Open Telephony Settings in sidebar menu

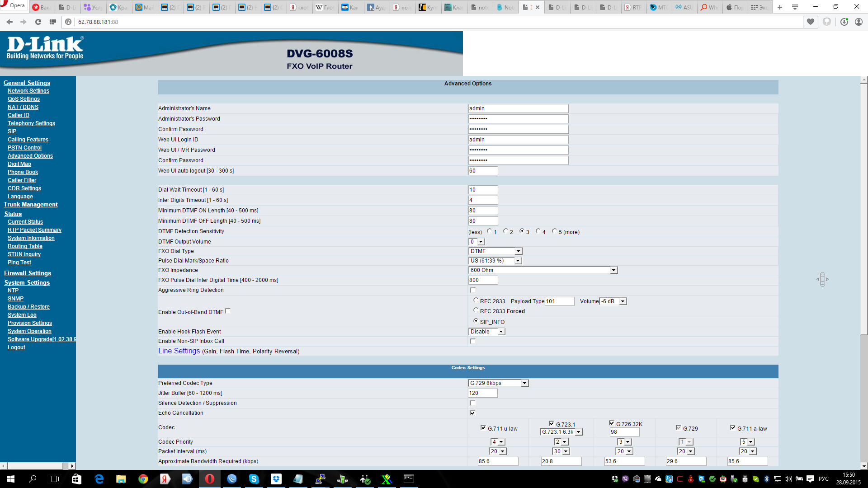click(31, 123)
